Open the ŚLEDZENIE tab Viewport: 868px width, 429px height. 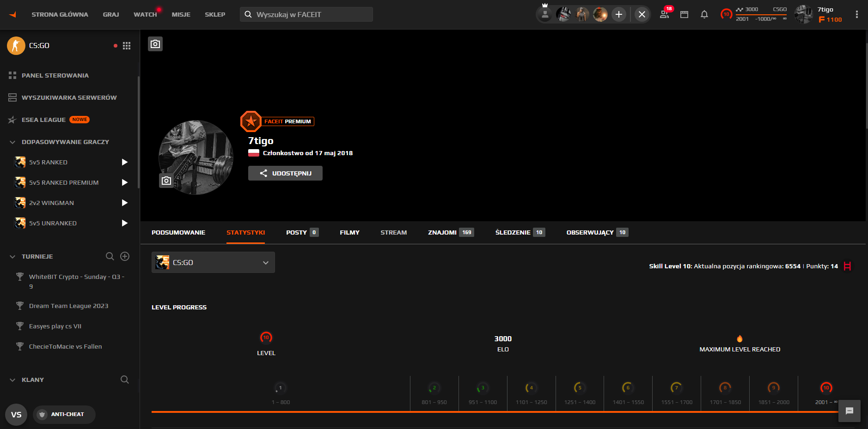point(520,232)
